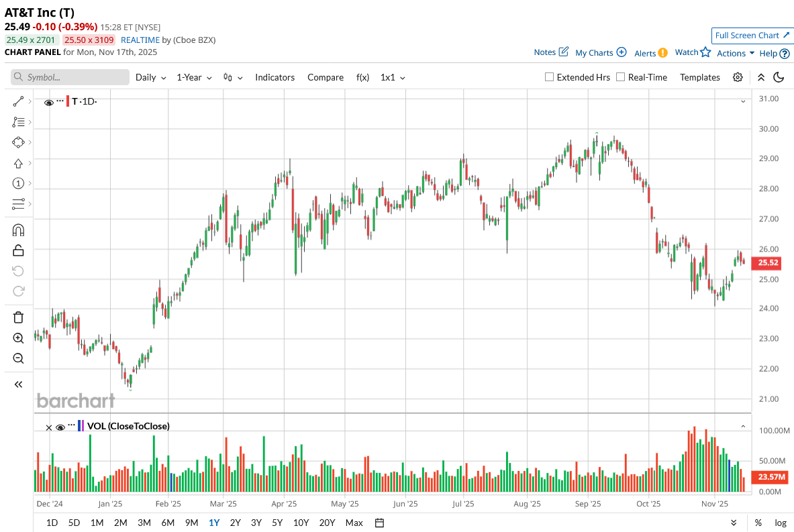Viewport: 794px width, 532px height.
Task: Switch to dark mode moon icon
Action: [779, 77]
